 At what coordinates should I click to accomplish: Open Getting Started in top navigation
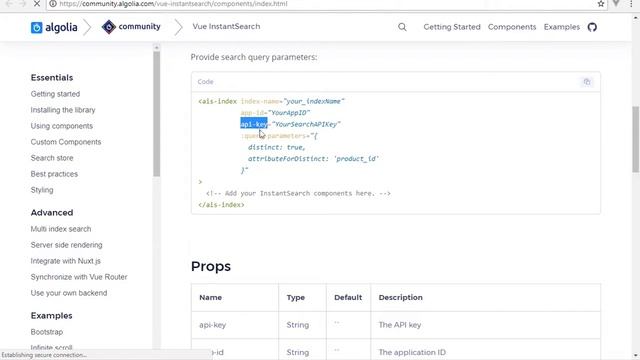click(x=452, y=27)
